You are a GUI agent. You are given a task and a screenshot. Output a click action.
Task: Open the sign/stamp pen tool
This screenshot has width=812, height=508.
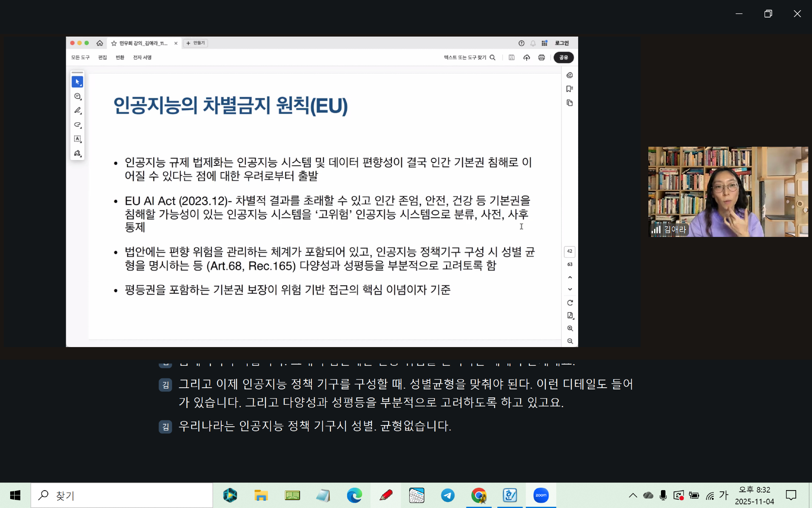pos(77,153)
